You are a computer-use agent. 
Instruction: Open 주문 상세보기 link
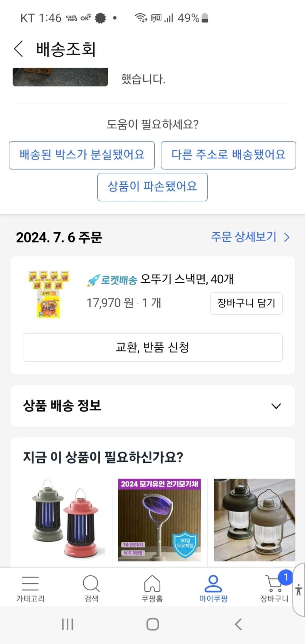coord(250,237)
